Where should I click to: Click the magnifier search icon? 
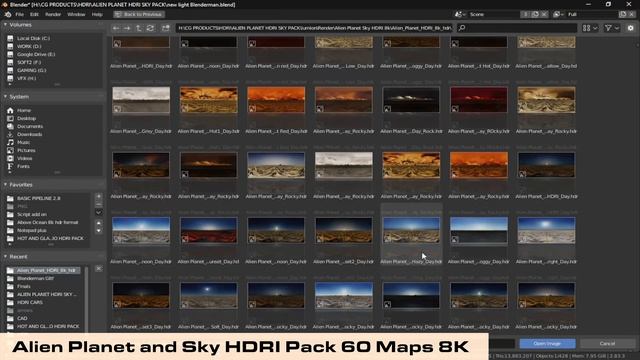[x=462, y=28]
